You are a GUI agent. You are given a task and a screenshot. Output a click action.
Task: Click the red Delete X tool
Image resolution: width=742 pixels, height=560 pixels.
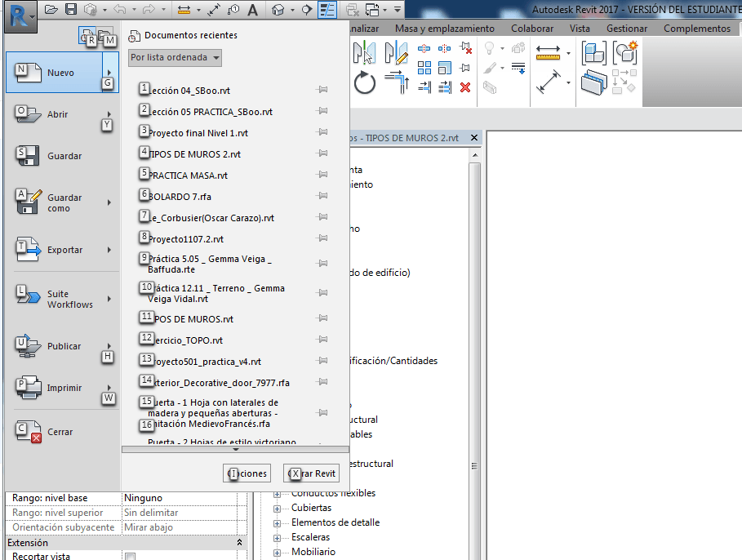pos(465,87)
